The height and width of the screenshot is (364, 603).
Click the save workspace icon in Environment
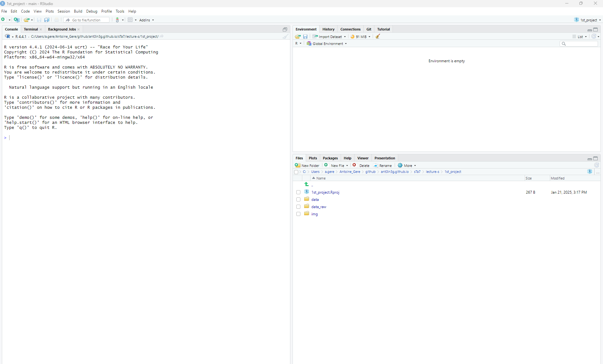[x=305, y=36]
